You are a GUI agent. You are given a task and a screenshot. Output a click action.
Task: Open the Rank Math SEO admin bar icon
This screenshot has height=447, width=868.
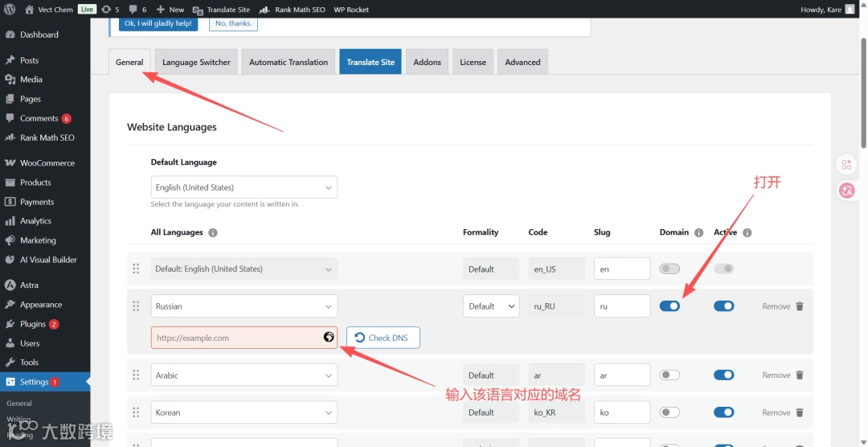coord(264,10)
